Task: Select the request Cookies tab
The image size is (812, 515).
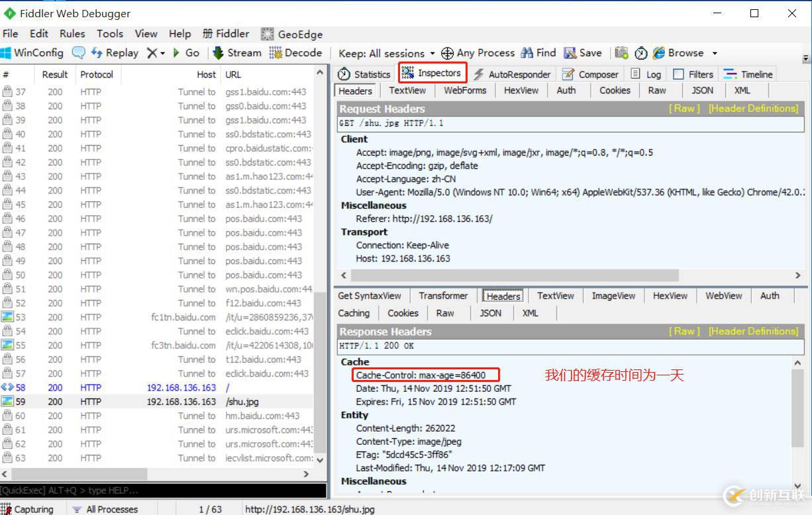Action: pyautogui.click(x=615, y=91)
